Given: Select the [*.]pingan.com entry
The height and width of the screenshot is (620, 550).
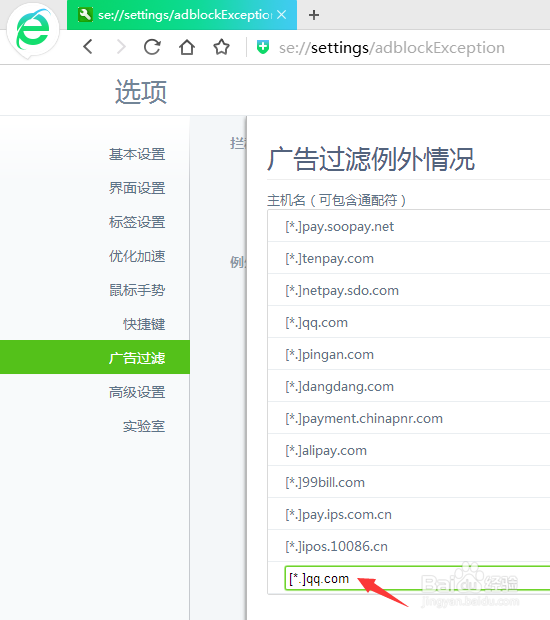Looking at the screenshot, I should (409, 354).
